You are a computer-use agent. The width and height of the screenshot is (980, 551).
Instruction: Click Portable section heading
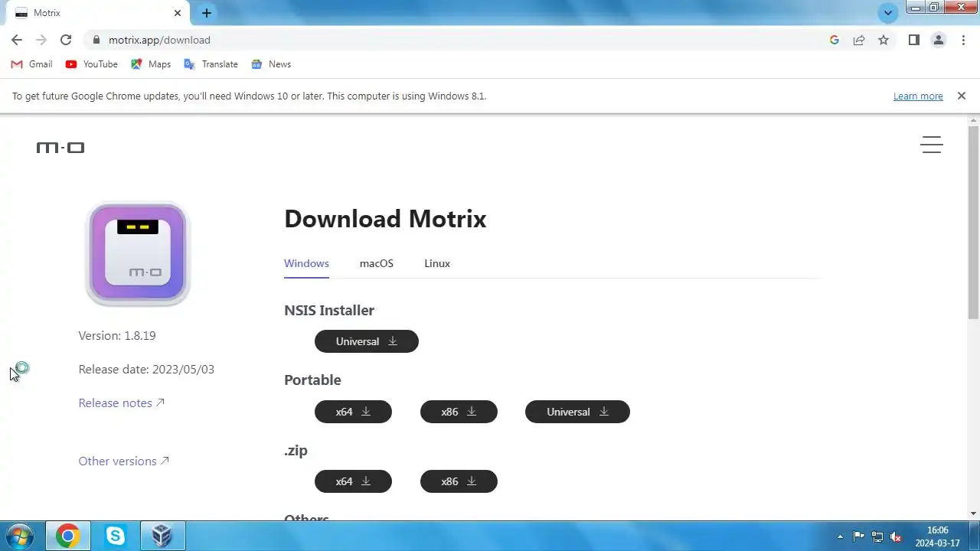[312, 380]
